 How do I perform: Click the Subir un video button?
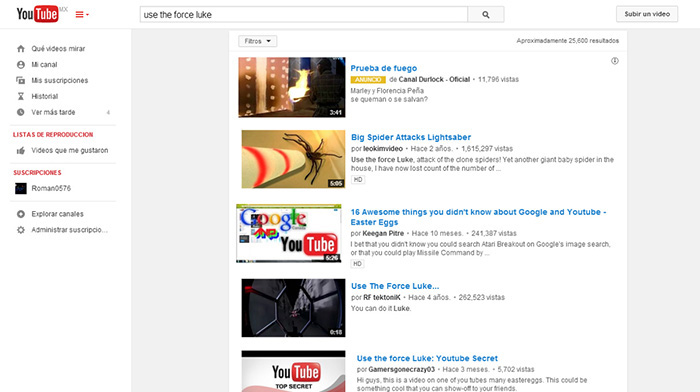pyautogui.click(x=647, y=14)
